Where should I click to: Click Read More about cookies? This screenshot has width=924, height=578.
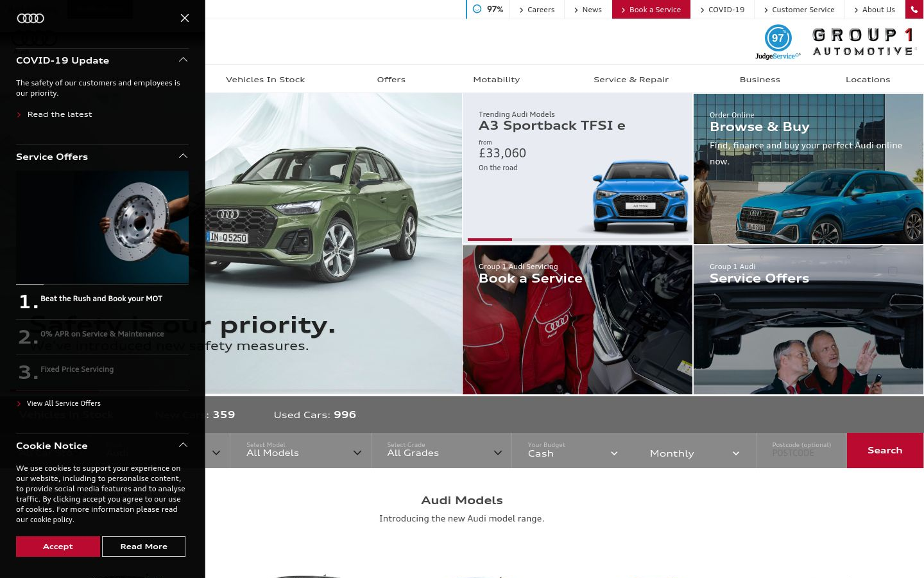click(x=144, y=547)
